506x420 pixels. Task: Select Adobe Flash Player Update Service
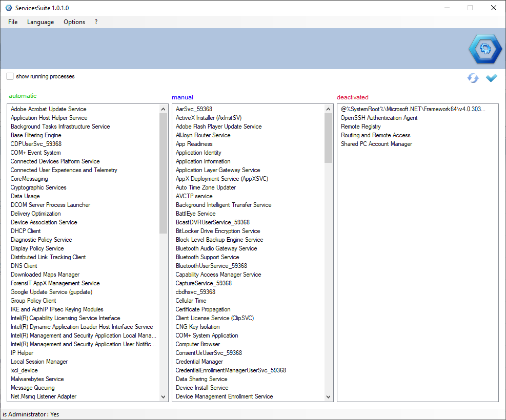point(218,127)
